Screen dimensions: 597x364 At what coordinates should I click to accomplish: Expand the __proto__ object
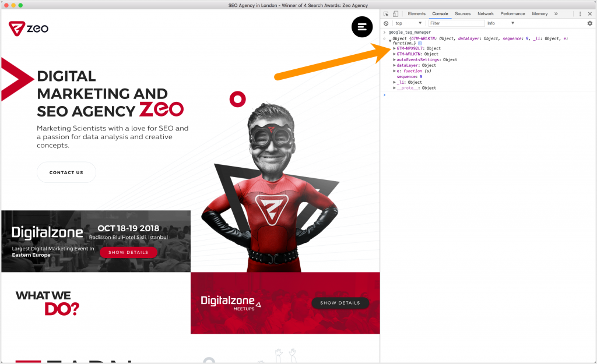point(395,88)
